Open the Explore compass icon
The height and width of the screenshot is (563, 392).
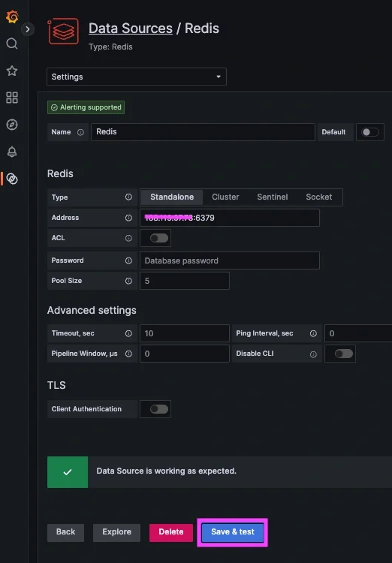(x=12, y=125)
